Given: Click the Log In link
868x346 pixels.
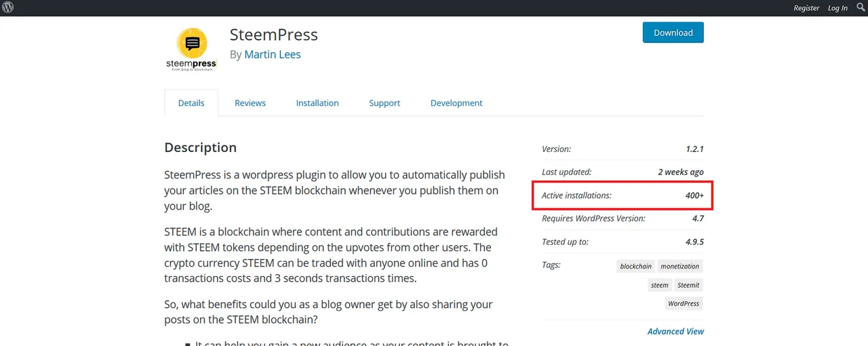Looking at the screenshot, I should coord(837,8).
